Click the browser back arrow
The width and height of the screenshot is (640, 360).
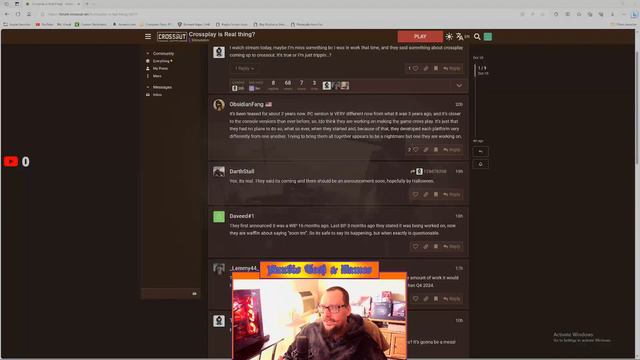(7, 14)
